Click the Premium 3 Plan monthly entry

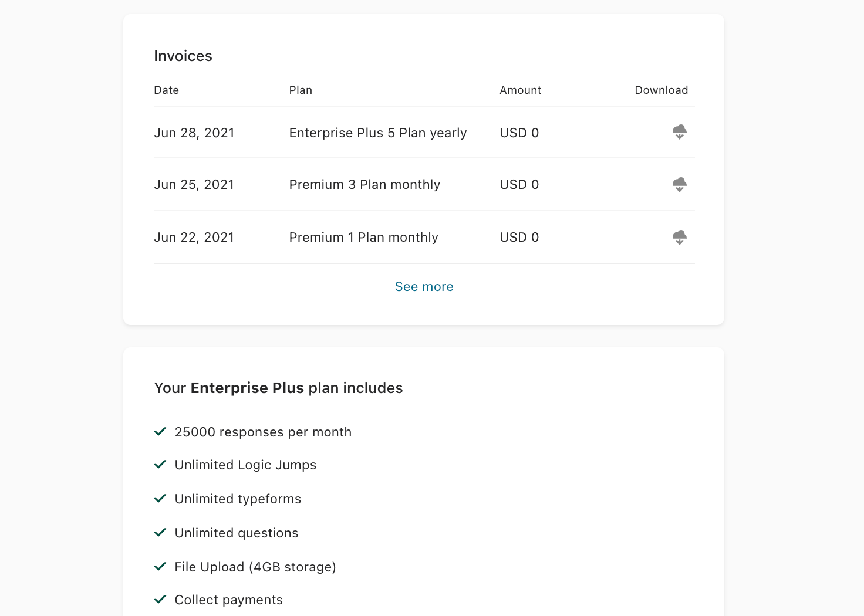point(365,184)
